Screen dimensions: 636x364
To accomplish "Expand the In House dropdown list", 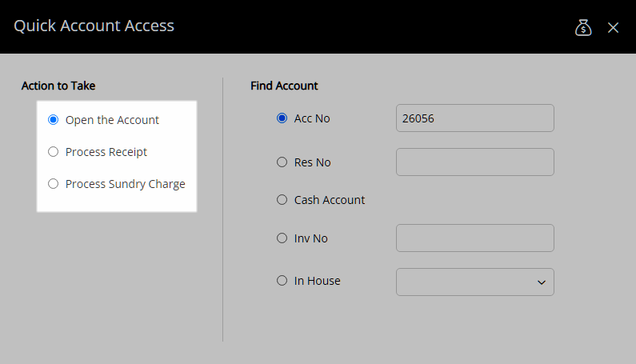I will click(475, 282).
